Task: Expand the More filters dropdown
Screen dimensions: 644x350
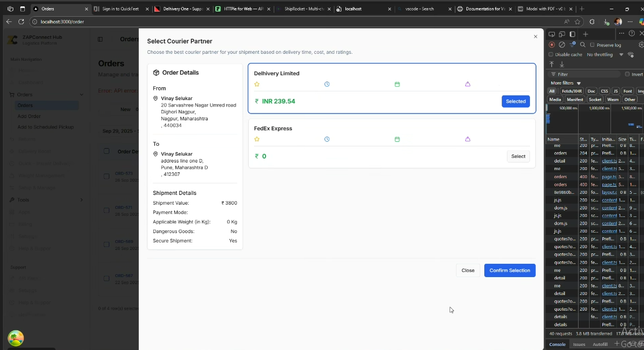Action: coord(566,83)
